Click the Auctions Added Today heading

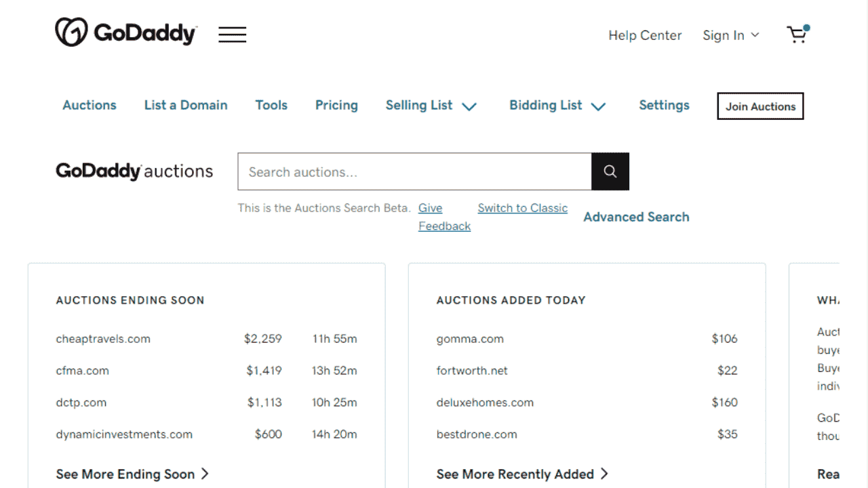(x=511, y=300)
